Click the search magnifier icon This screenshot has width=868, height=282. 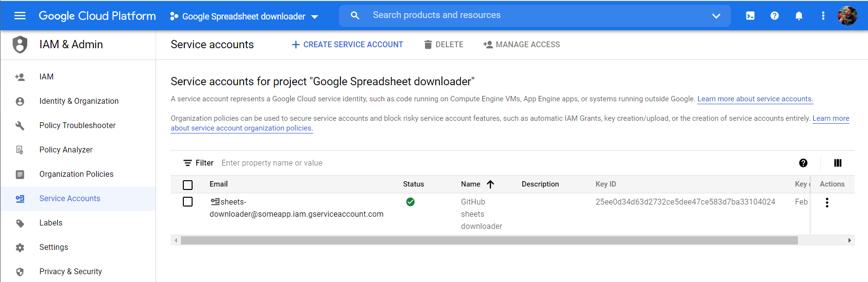click(355, 16)
